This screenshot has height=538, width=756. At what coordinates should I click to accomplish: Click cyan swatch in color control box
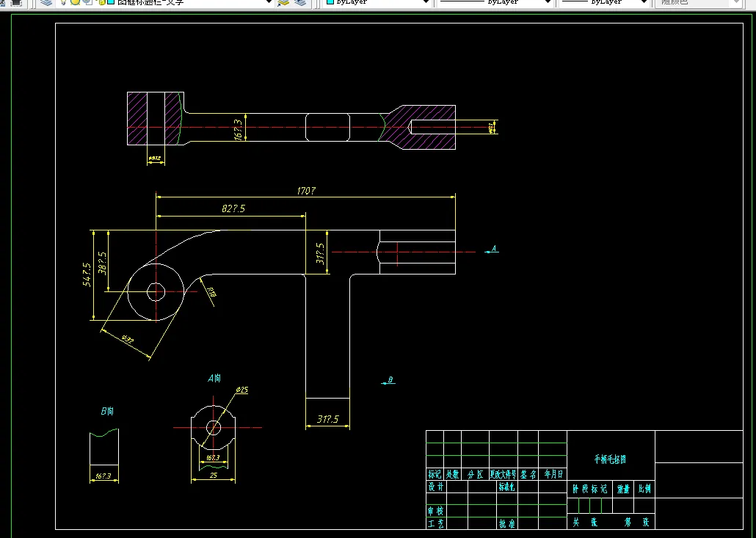[330, 2]
